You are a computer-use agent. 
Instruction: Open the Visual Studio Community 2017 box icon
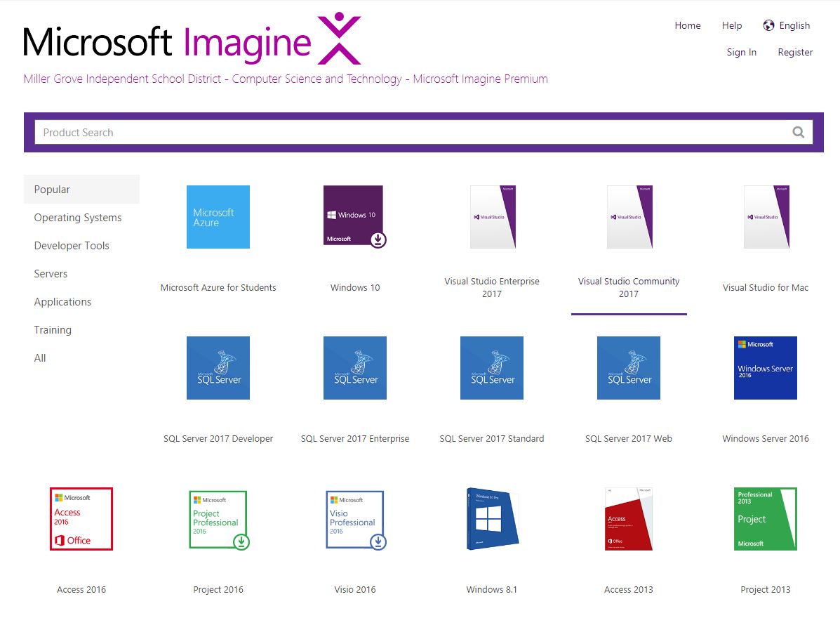pyautogui.click(x=629, y=216)
